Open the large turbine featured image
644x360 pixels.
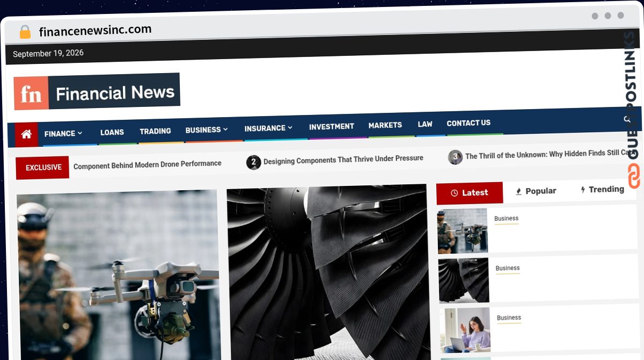click(x=328, y=272)
